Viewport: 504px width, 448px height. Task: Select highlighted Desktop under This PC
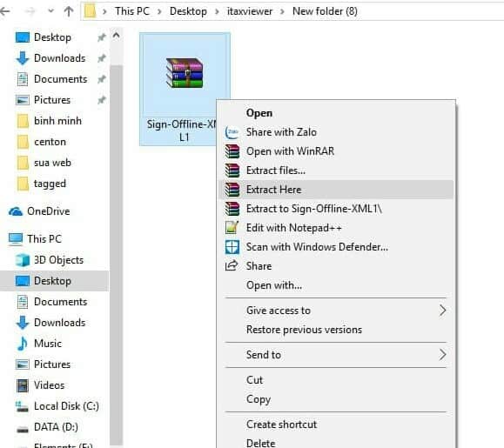[x=55, y=281]
